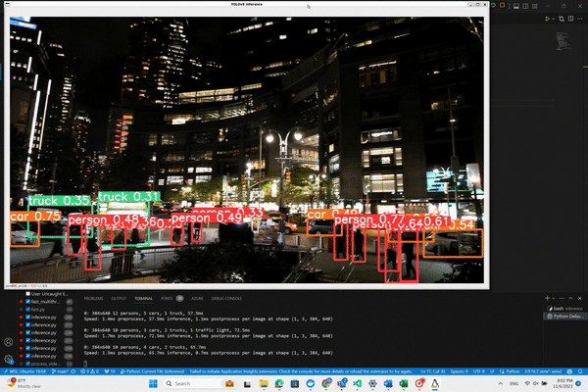
Task: Toggle the bottom panel layout icon
Action: pos(516,6)
